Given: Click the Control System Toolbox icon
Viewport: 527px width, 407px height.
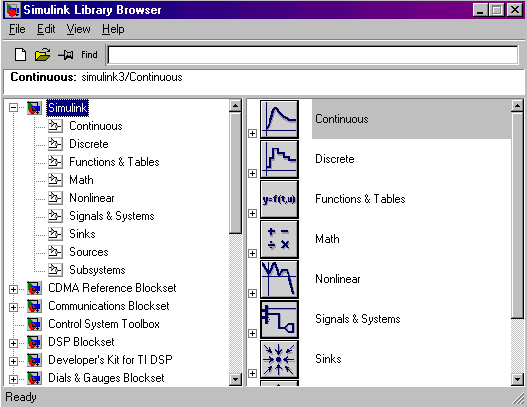Looking at the screenshot, I should (x=34, y=324).
